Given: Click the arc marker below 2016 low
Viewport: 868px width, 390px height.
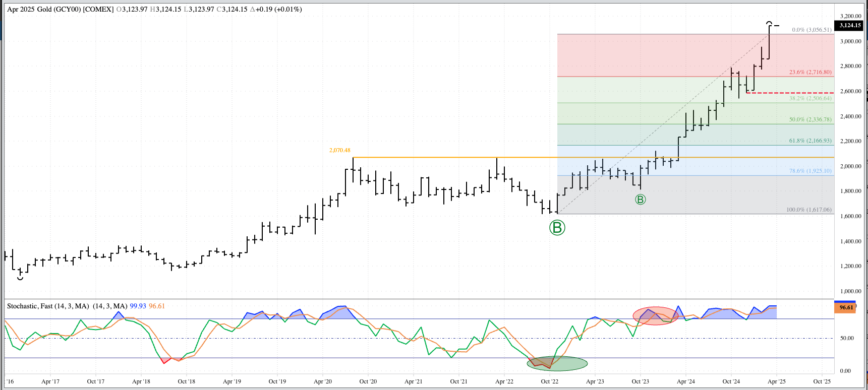Looking at the screenshot, I should tap(20, 278).
